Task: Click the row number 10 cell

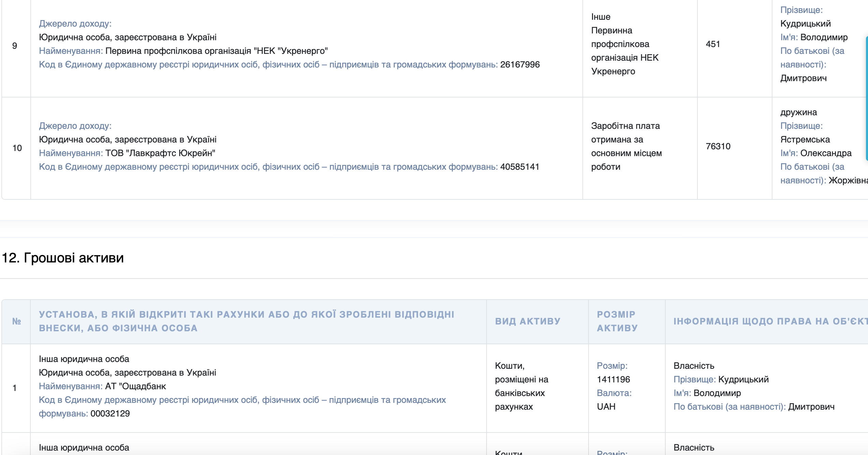Action: [x=17, y=148]
